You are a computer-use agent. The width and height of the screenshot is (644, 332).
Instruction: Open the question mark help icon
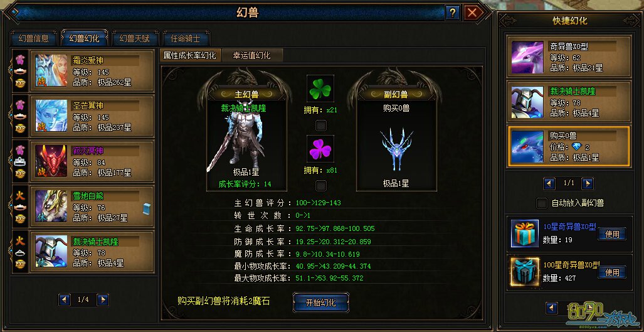tap(453, 13)
